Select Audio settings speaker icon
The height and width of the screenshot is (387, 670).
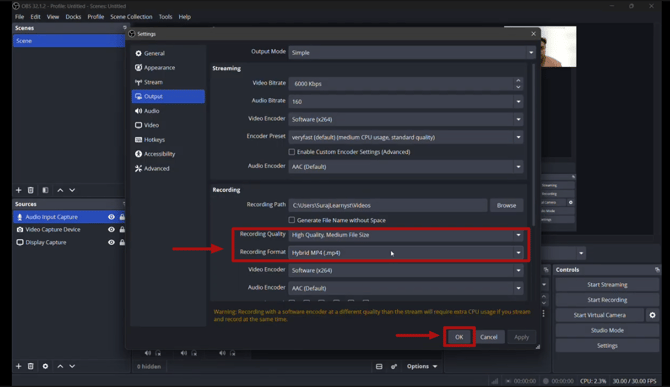[x=138, y=111]
